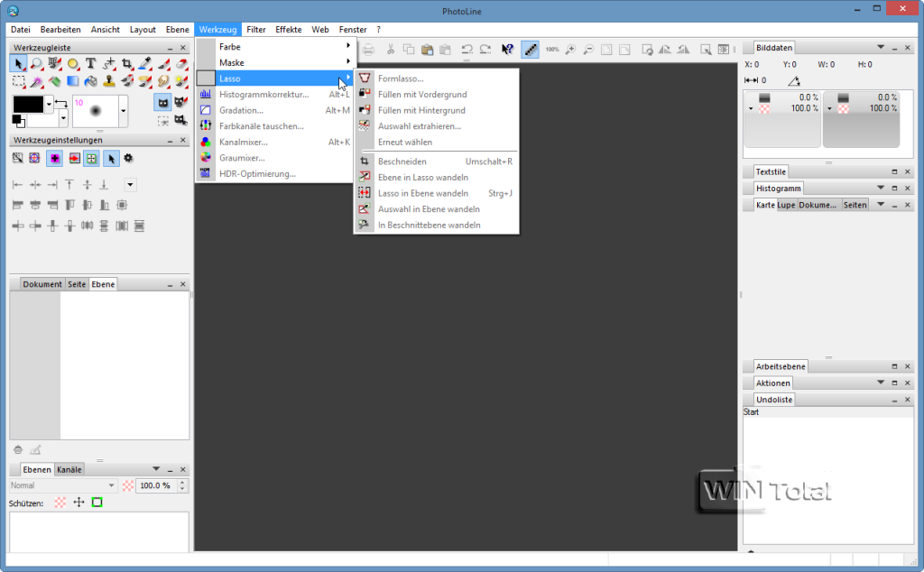
Task: Switch to the Dokument tab
Action: coord(42,284)
